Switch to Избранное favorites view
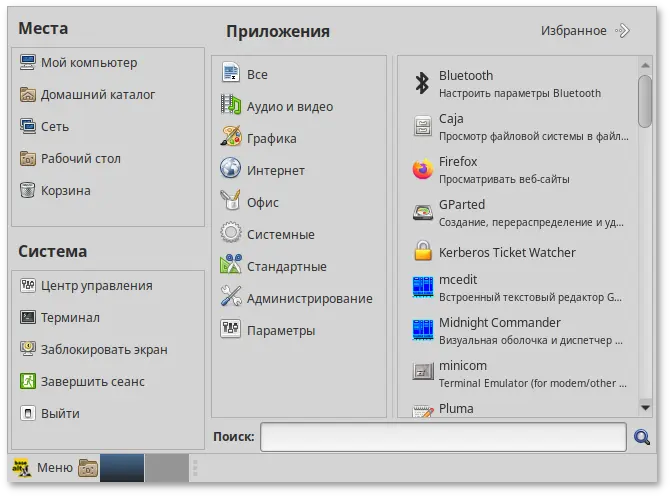670x496 pixels. pos(585,31)
